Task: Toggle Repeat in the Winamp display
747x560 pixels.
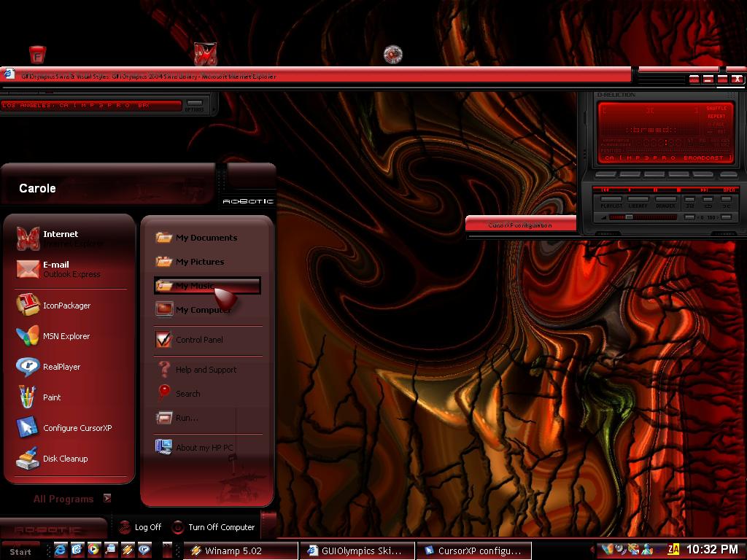Action: click(716, 116)
